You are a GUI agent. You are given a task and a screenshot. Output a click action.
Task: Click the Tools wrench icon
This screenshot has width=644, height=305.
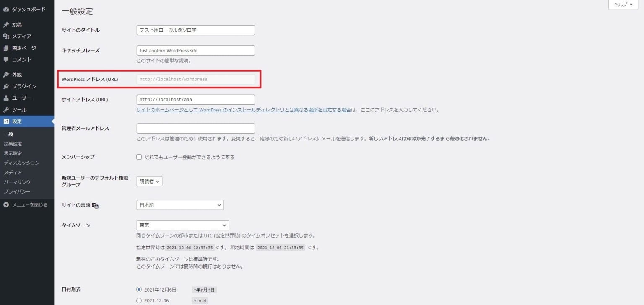6,110
